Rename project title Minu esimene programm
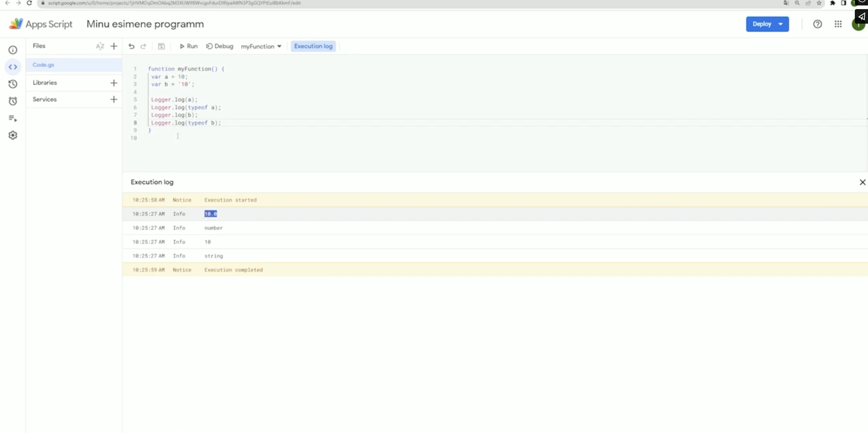Screen dimensions: 868x433 click(145, 24)
